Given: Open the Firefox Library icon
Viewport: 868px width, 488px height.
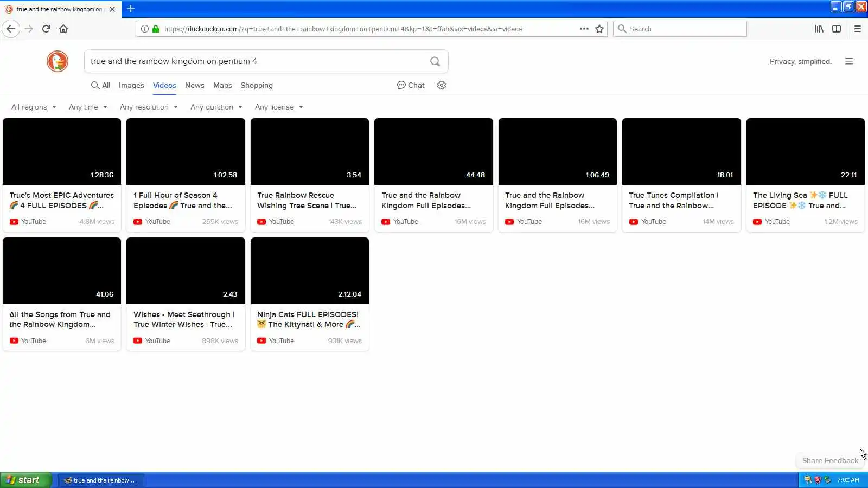Looking at the screenshot, I should (819, 29).
